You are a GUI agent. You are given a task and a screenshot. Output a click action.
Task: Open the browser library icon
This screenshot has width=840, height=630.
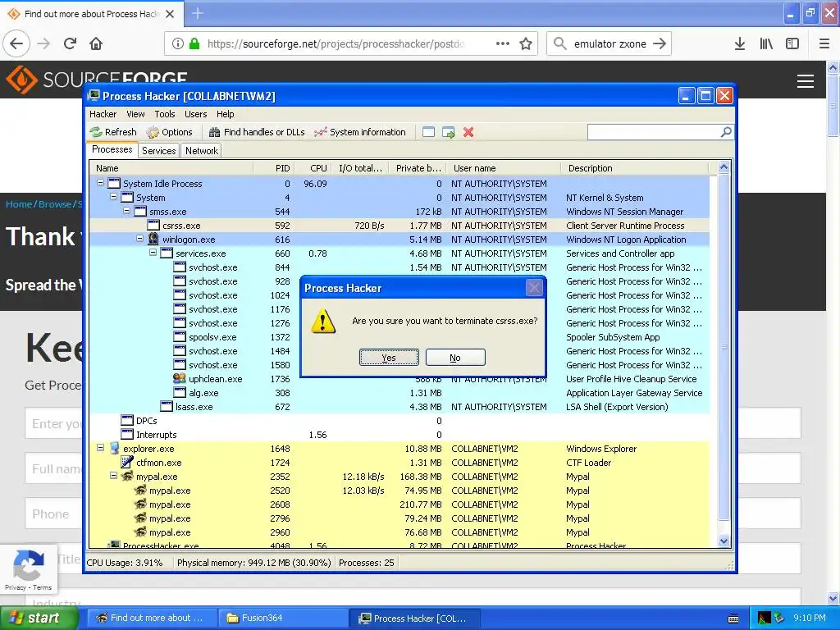coord(766,44)
